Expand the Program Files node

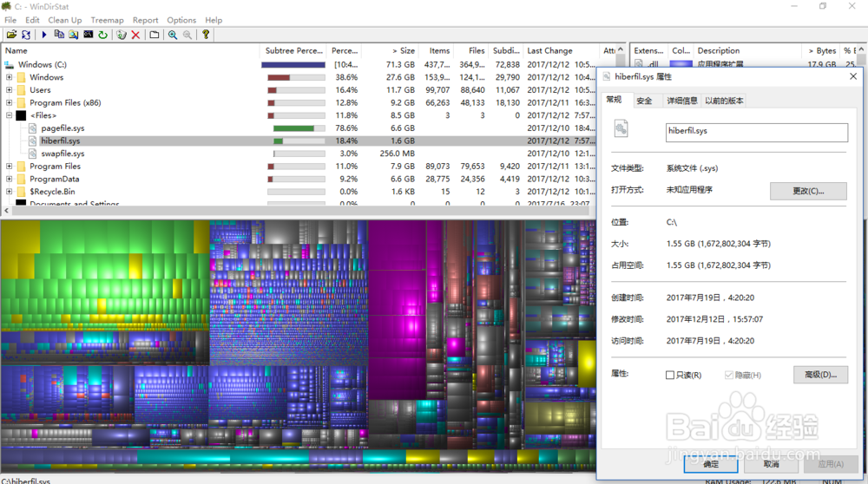(9, 167)
